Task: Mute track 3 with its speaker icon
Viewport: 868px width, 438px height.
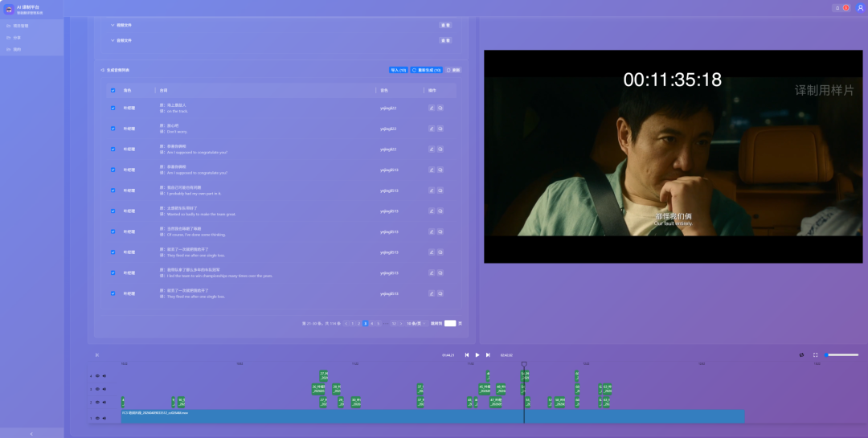Action: 104,389
